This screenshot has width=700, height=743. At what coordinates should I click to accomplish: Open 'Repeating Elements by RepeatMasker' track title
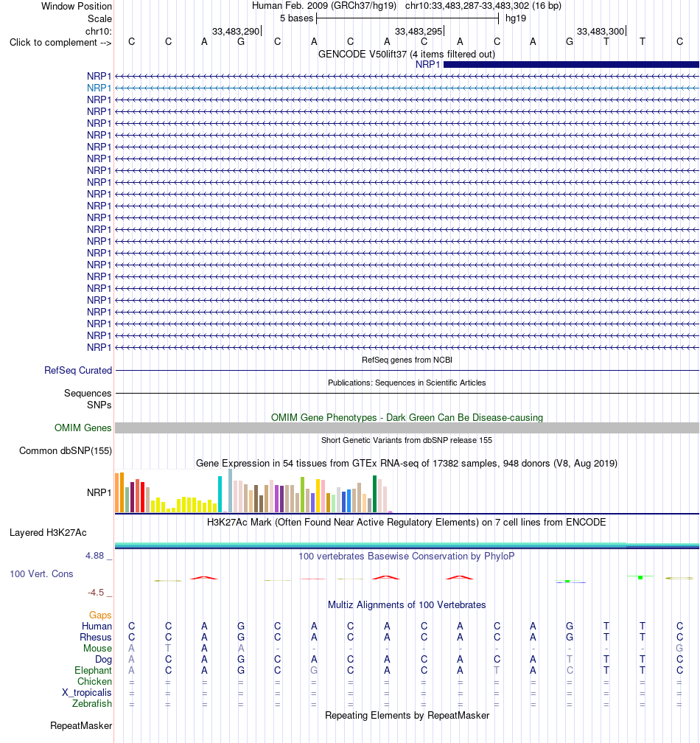coord(407,715)
